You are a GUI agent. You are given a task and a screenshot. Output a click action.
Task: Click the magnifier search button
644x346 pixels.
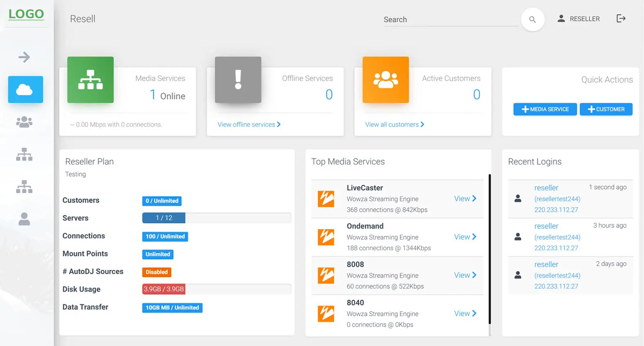click(x=532, y=19)
